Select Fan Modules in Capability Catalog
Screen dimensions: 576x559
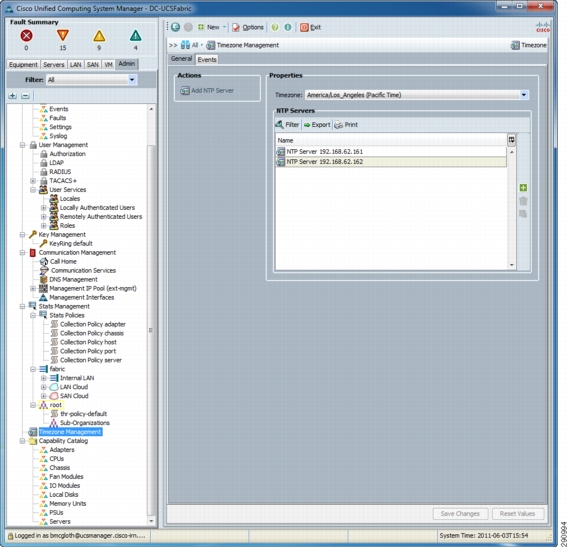[66, 477]
